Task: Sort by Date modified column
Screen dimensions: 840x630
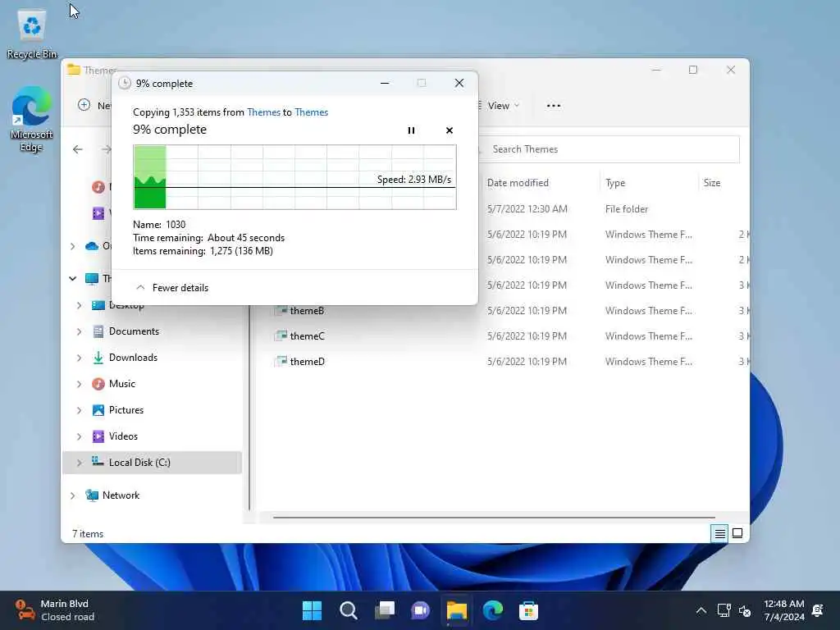Action: pyautogui.click(x=518, y=183)
